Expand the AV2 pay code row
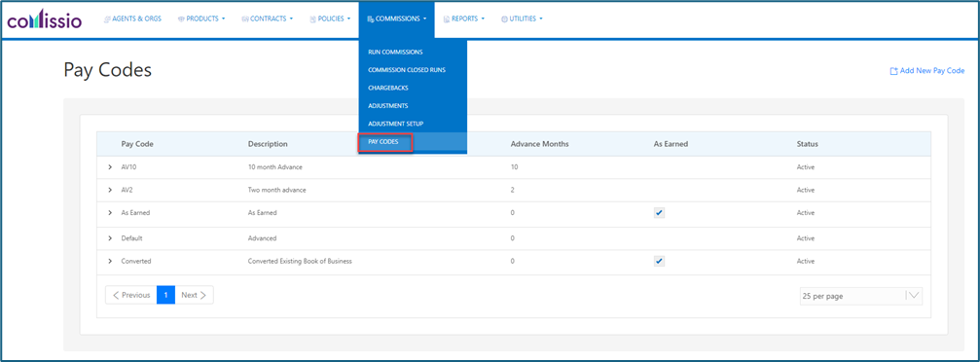980x362 pixels. 110,190
